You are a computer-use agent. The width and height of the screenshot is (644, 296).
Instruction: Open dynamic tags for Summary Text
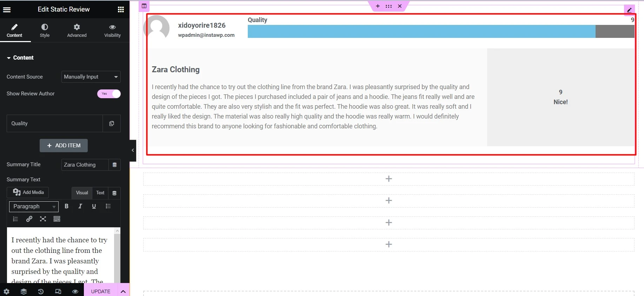(x=114, y=193)
